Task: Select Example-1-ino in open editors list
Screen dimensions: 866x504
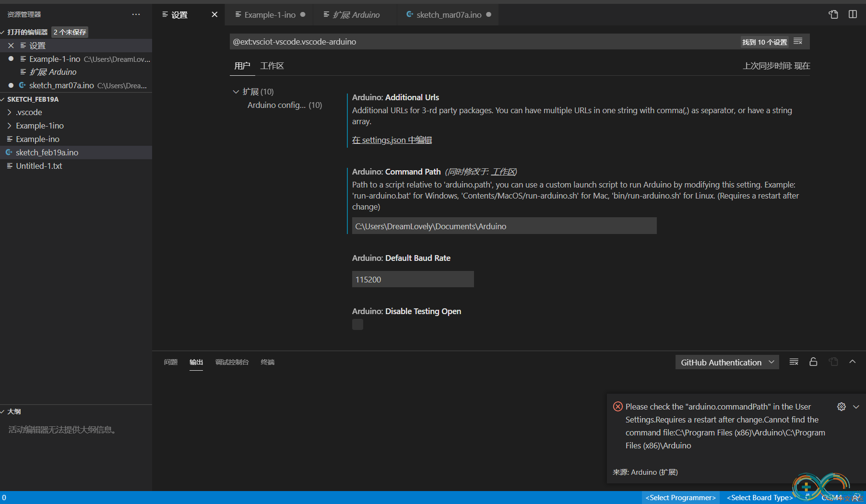Action: click(x=76, y=59)
